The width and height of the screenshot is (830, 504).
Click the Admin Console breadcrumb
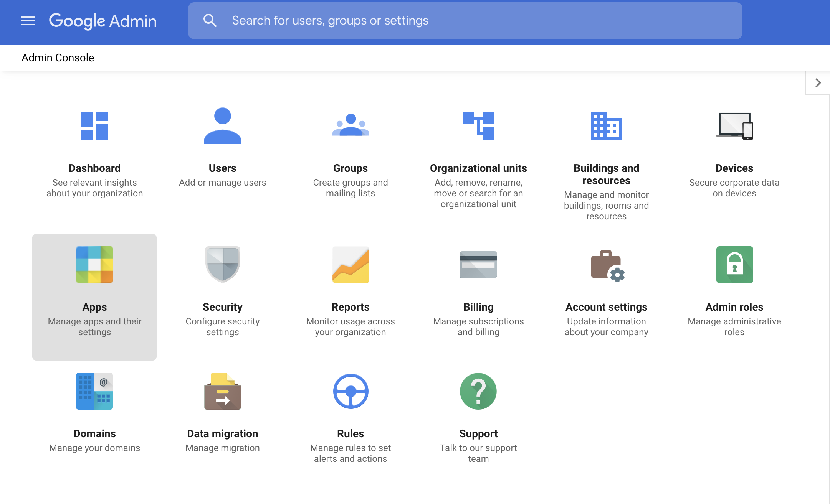(x=58, y=58)
